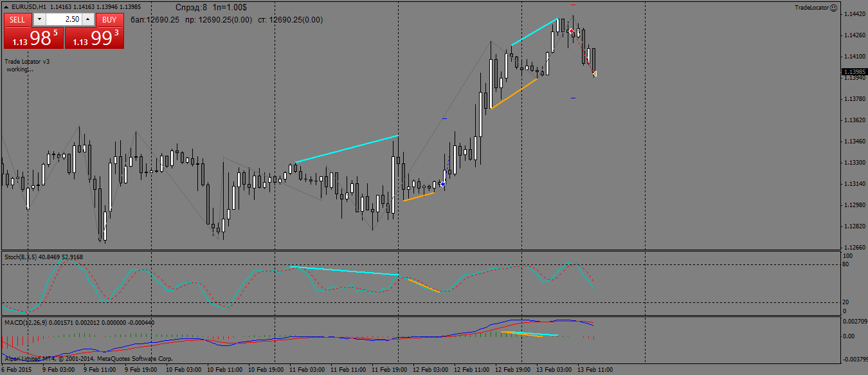The height and width of the screenshot is (375, 868).
Task: Collapse the one-click trading panel triangle
Action: 6,7
